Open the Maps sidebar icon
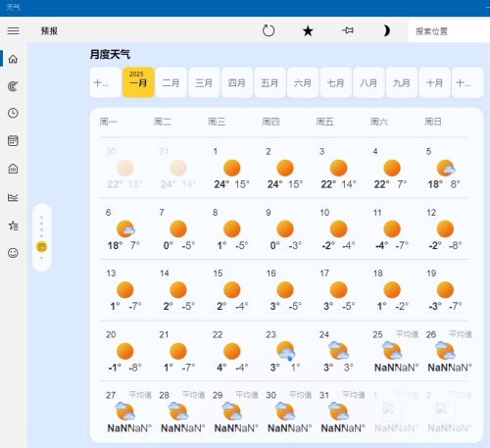The width and height of the screenshot is (490, 448). [x=13, y=86]
